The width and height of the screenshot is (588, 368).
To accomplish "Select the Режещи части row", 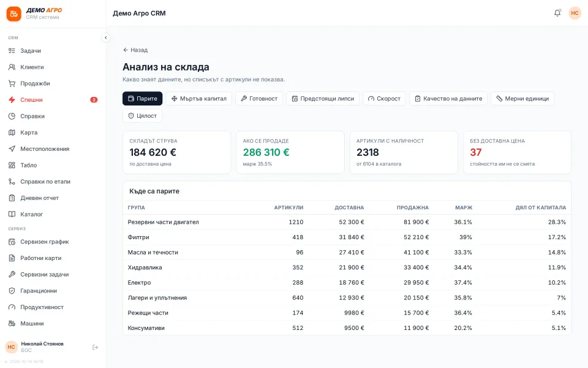I will pyautogui.click(x=347, y=313).
